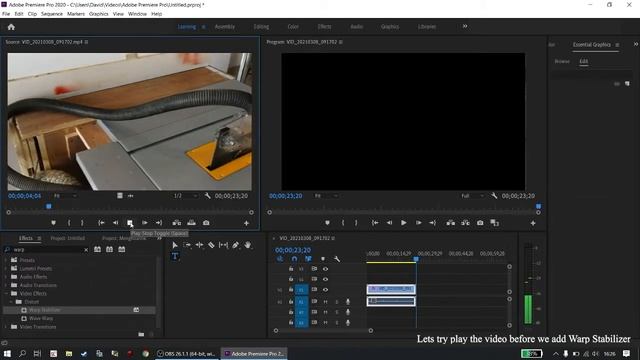The image size is (640, 360).
Task: Switch to Editing workspace tab
Action: tap(261, 27)
